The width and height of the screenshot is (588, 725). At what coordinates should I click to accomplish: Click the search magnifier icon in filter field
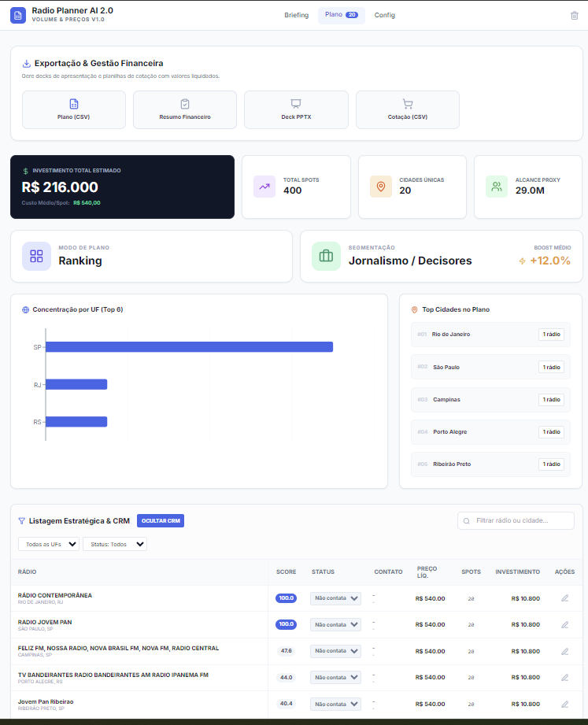[467, 521]
